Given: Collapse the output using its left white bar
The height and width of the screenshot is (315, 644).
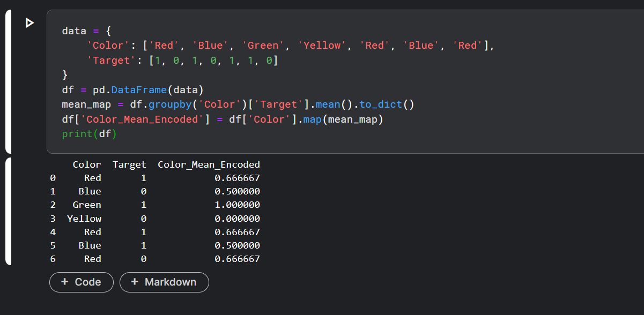Looking at the screenshot, I should click(8, 211).
